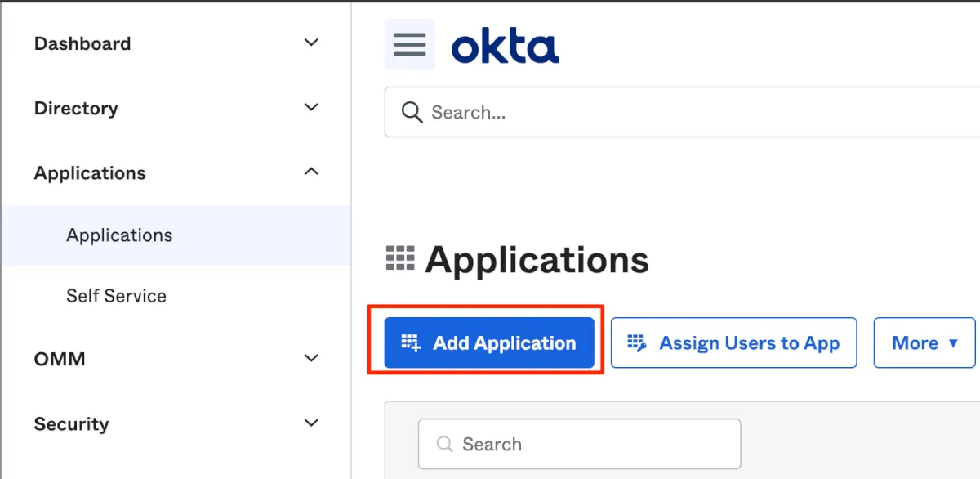
Task: Click the hamburger menu icon
Action: pos(409,44)
